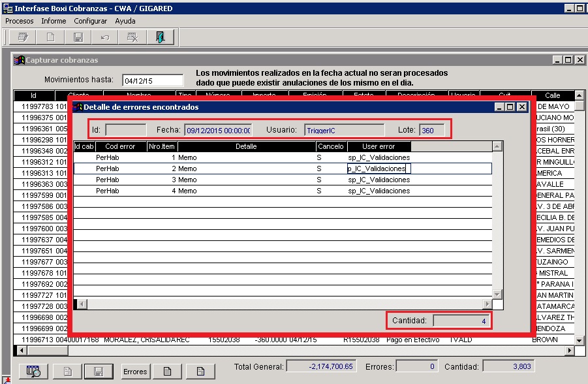Viewport: 588px width, 384px height.
Task: Click the save diskette button beside Errores
Action: click(x=100, y=372)
